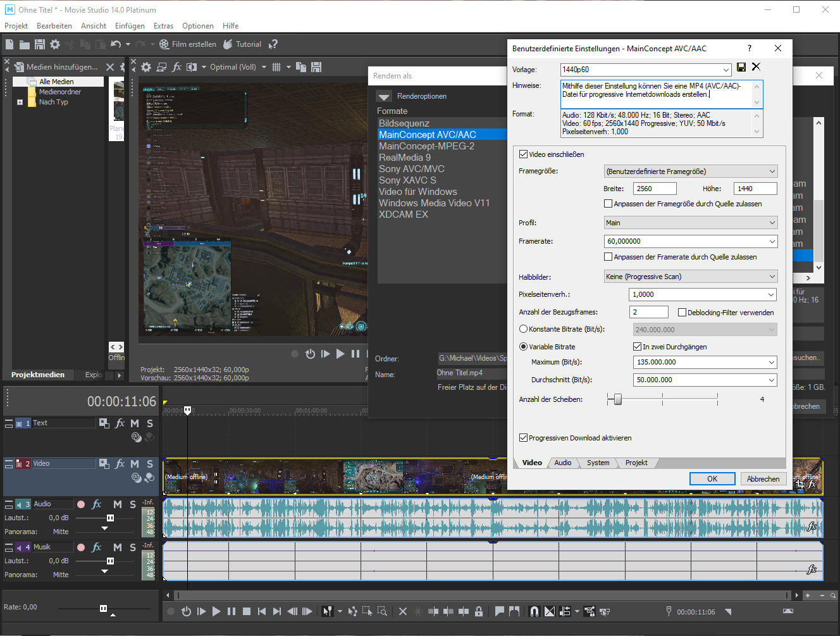Lock the selected event with padlock icon
Image resolution: width=840 pixels, height=636 pixels.
(x=479, y=611)
